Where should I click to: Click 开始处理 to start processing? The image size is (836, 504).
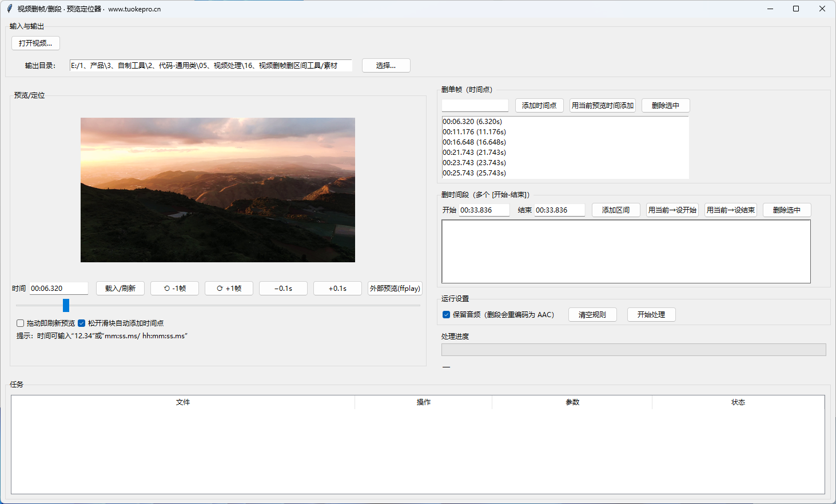point(651,315)
